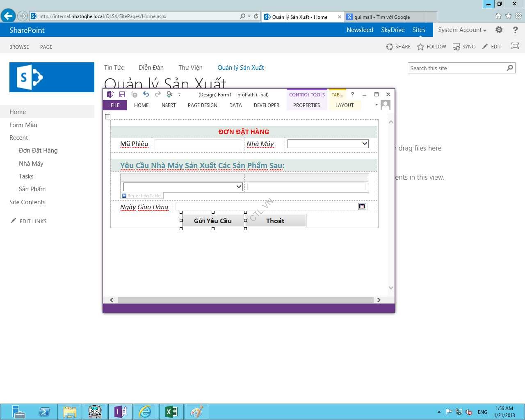Click the table selector square in form corner
Screen dimensions: 525x420
(108, 117)
